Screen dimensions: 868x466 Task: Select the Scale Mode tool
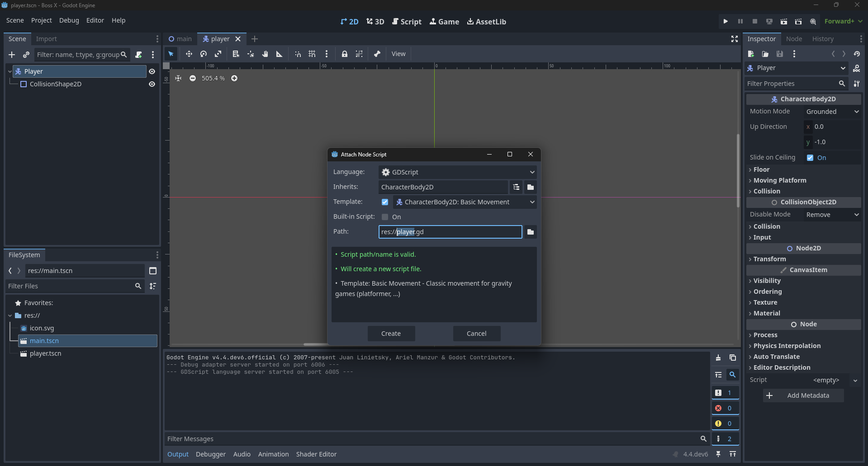[x=218, y=54]
